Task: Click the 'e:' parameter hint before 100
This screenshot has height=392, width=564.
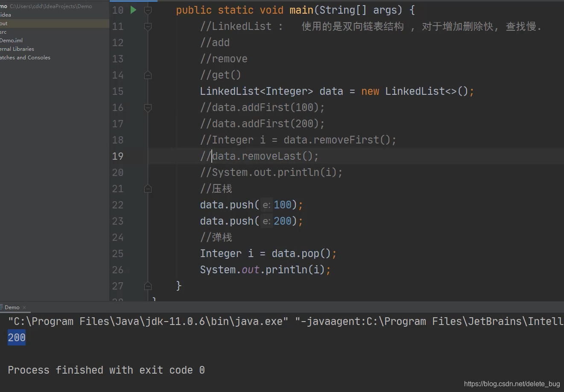Action: [266, 205]
